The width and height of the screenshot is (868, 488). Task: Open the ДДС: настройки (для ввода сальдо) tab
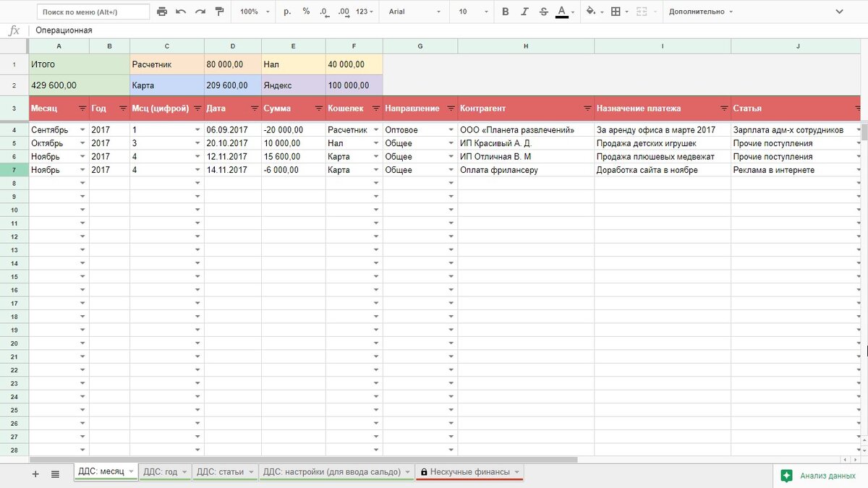(337, 472)
